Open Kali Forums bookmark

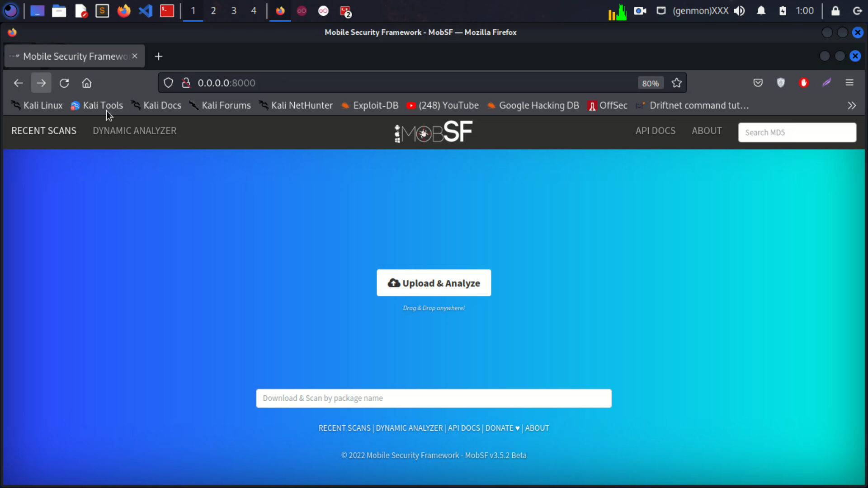pos(220,106)
